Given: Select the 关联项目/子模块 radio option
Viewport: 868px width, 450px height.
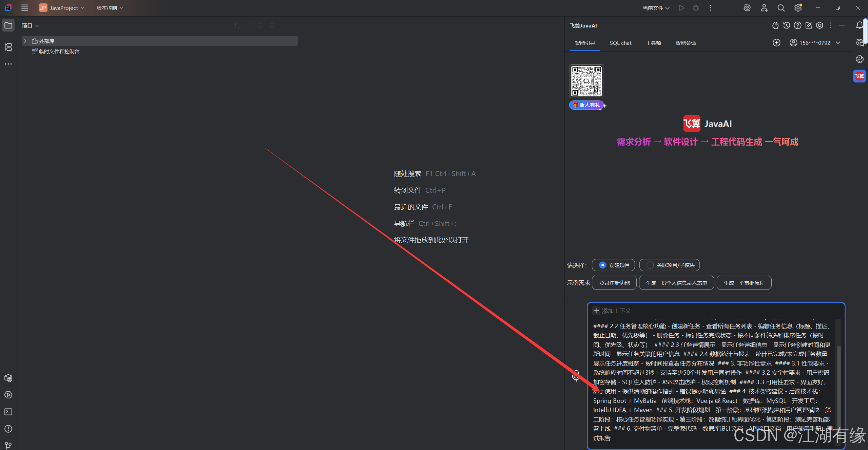Looking at the screenshot, I should [x=670, y=265].
